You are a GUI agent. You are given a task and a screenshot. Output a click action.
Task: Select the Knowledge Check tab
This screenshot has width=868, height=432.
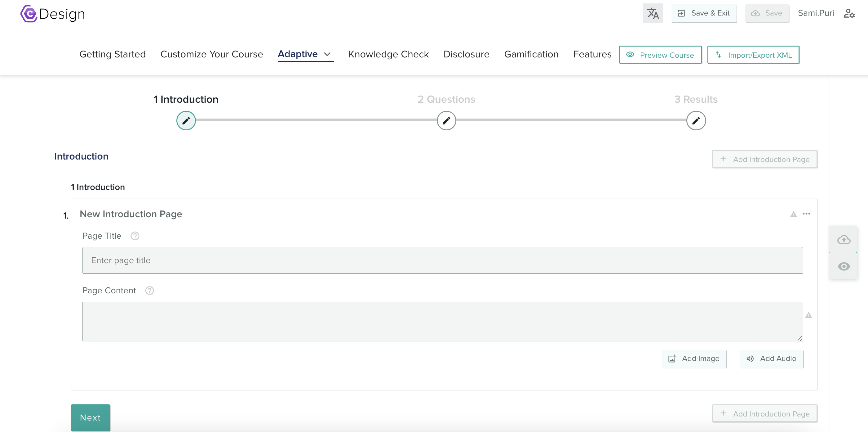click(389, 55)
